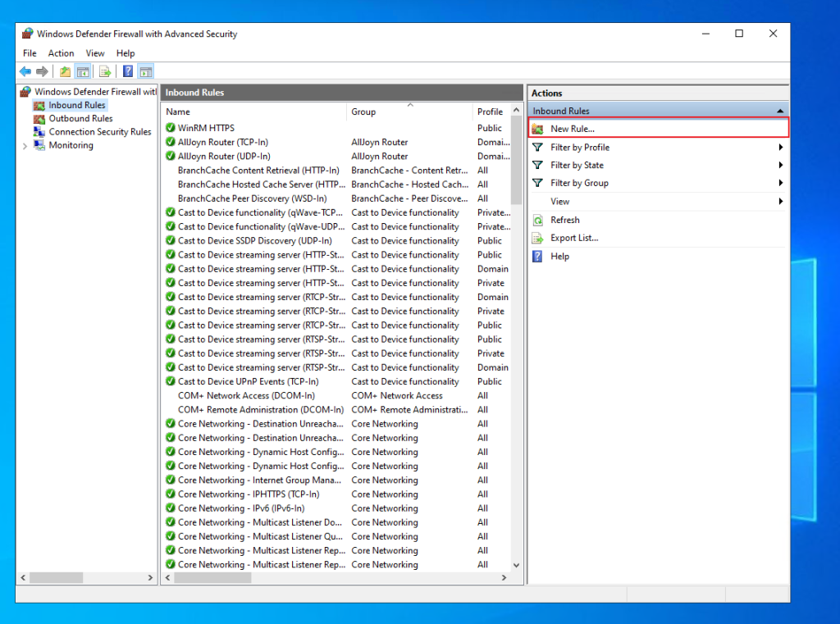Open the View menu

[95, 52]
